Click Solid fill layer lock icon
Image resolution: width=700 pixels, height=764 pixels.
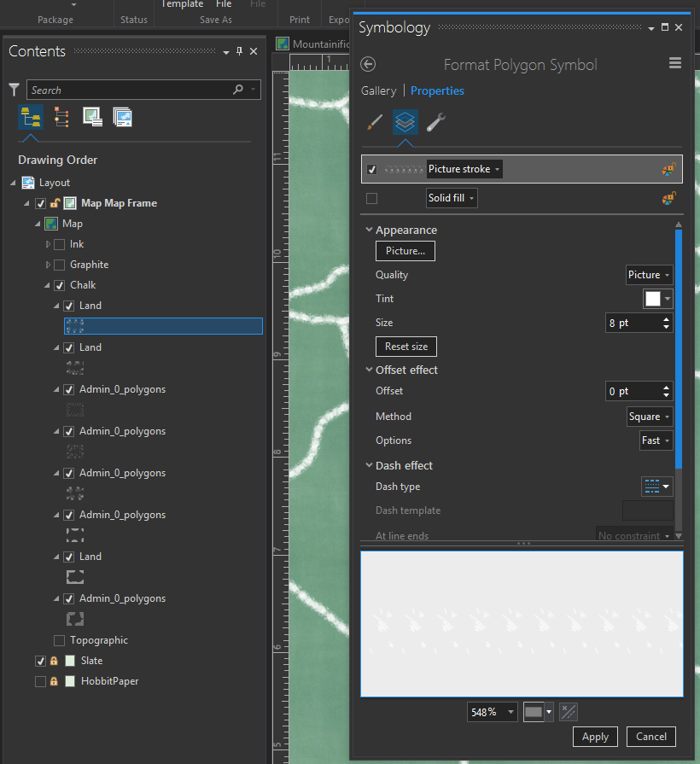point(668,198)
